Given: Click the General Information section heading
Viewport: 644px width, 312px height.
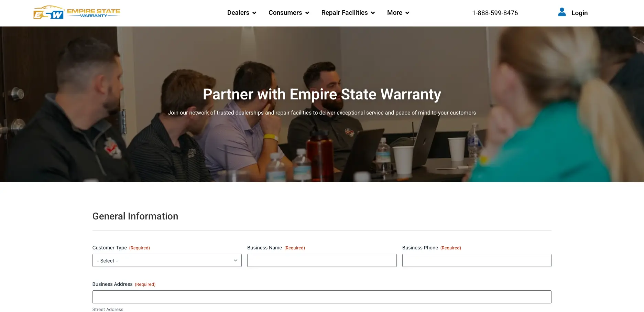Looking at the screenshot, I should point(135,216).
